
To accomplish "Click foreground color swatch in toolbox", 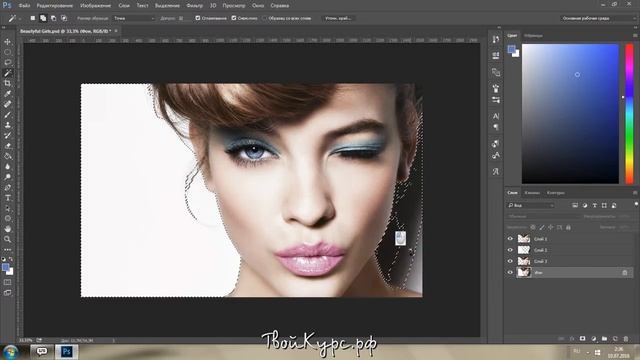I will 5,268.
